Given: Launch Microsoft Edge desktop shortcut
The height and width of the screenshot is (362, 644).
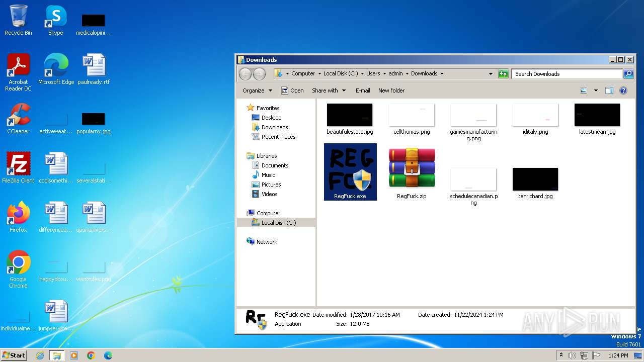Looking at the screenshot, I should (56, 69).
